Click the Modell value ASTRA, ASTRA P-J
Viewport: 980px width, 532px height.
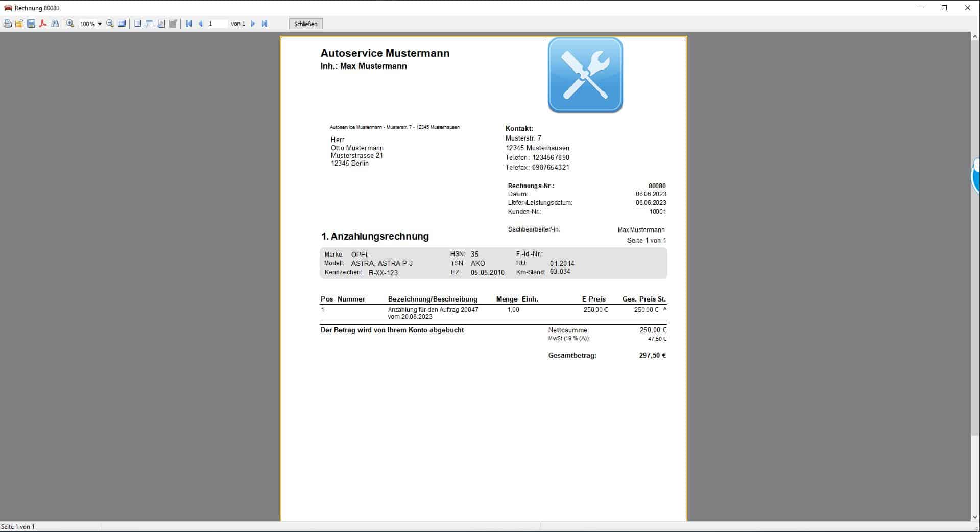point(382,263)
